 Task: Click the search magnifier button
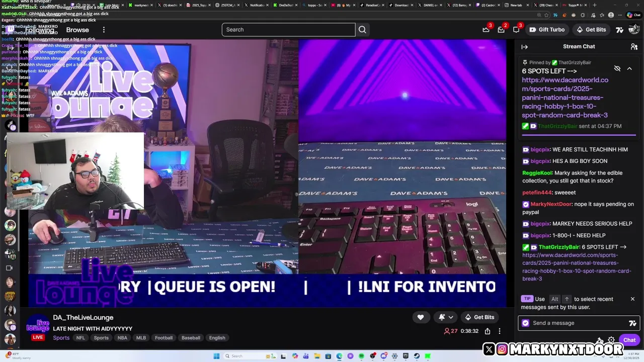click(362, 30)
